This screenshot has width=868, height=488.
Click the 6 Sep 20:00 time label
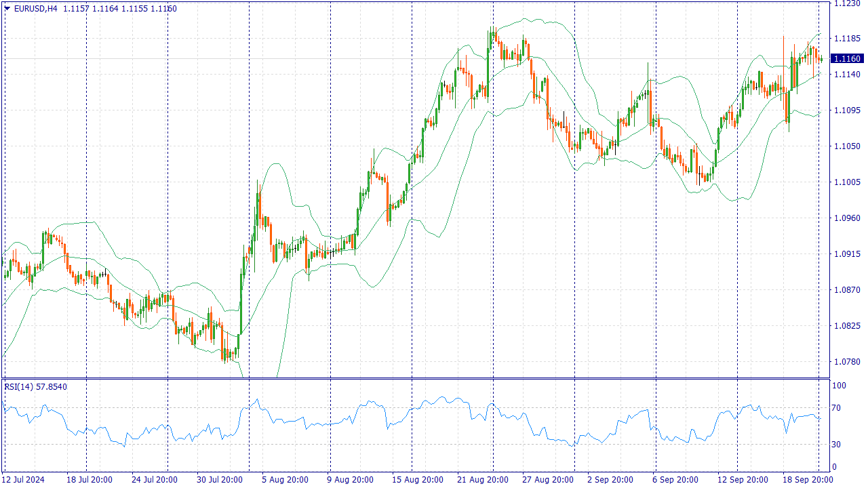point(676,480)
